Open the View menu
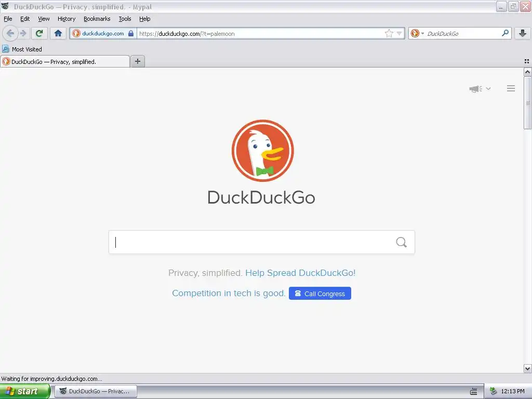Viewport: 532px width, 399px height. coord(44,19)
